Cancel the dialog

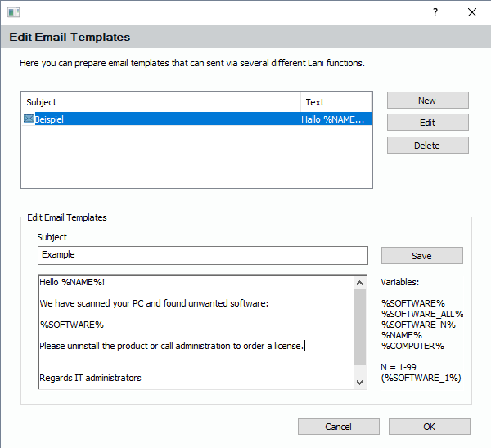[x=338, y=427]
